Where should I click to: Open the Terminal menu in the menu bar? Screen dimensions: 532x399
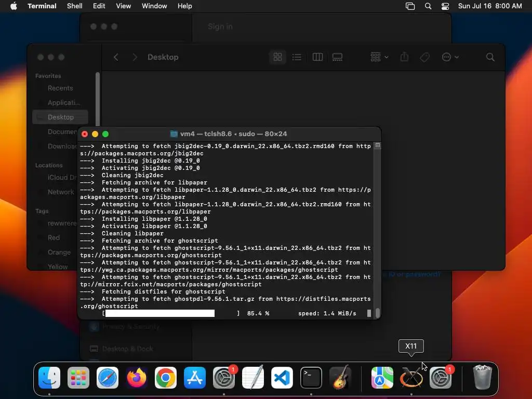(x=42, y=6)
